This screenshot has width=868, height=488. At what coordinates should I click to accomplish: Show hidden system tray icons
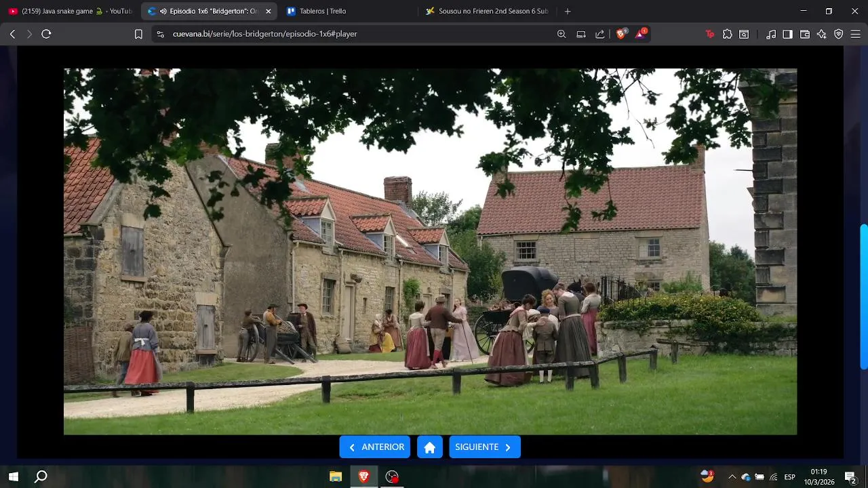click(732, 477)
